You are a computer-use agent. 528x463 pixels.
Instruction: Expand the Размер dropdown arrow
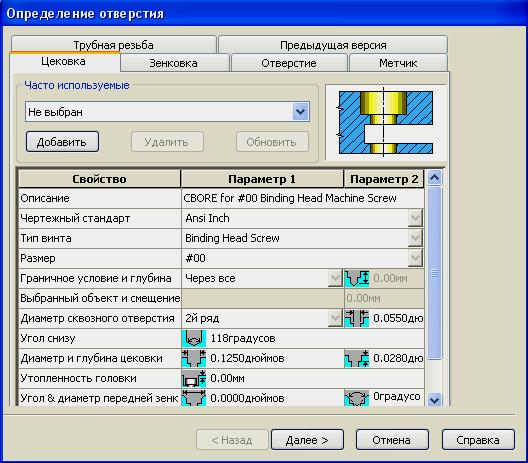[415, 258]
